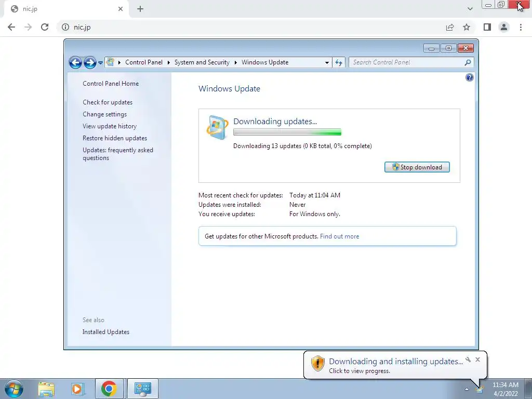Select the nic.jp tab
This screenshot has width=532, height=399.
click(x=66, y=9)
